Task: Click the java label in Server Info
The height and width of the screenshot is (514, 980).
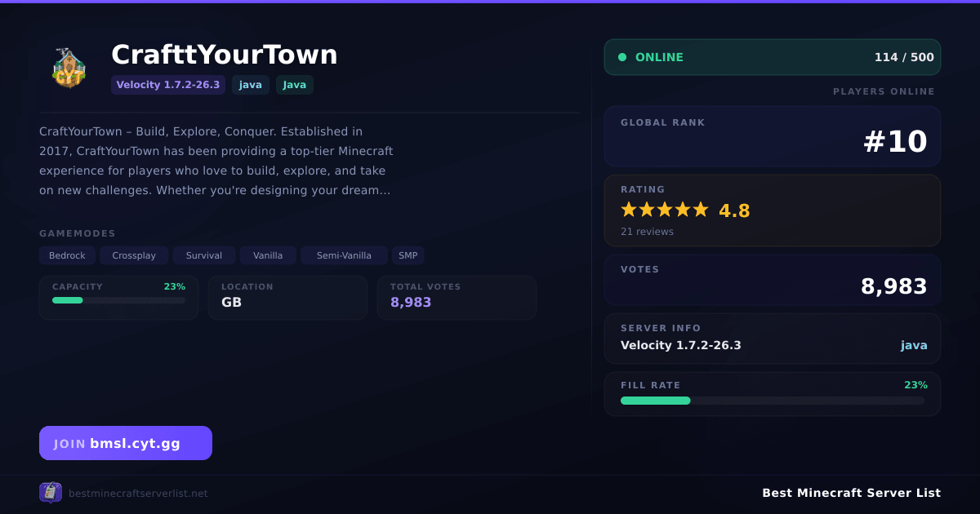Action: point(914,345)
